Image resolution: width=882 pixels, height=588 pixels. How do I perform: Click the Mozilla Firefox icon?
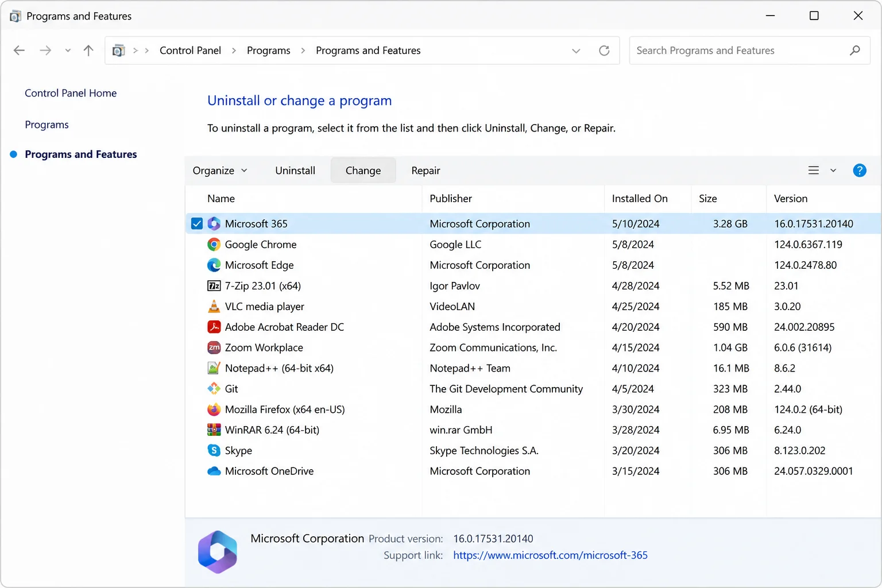(x=214, y=409)
